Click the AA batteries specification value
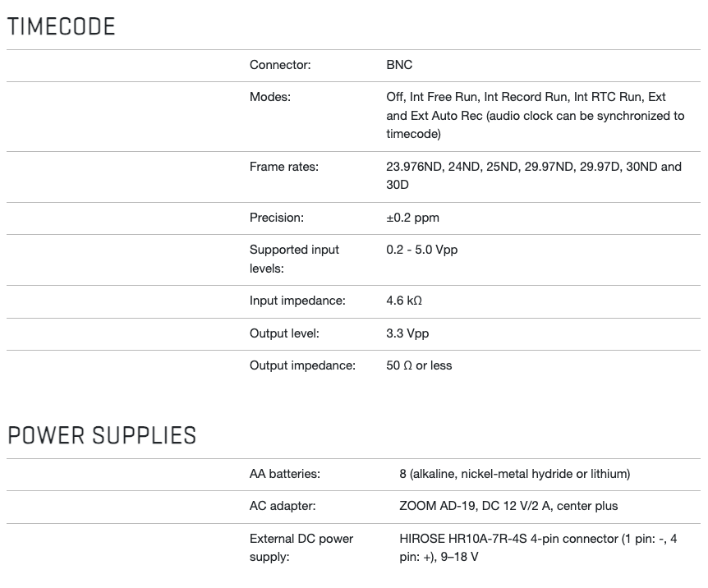Screen dimensions: 708x588 [515, 474]
